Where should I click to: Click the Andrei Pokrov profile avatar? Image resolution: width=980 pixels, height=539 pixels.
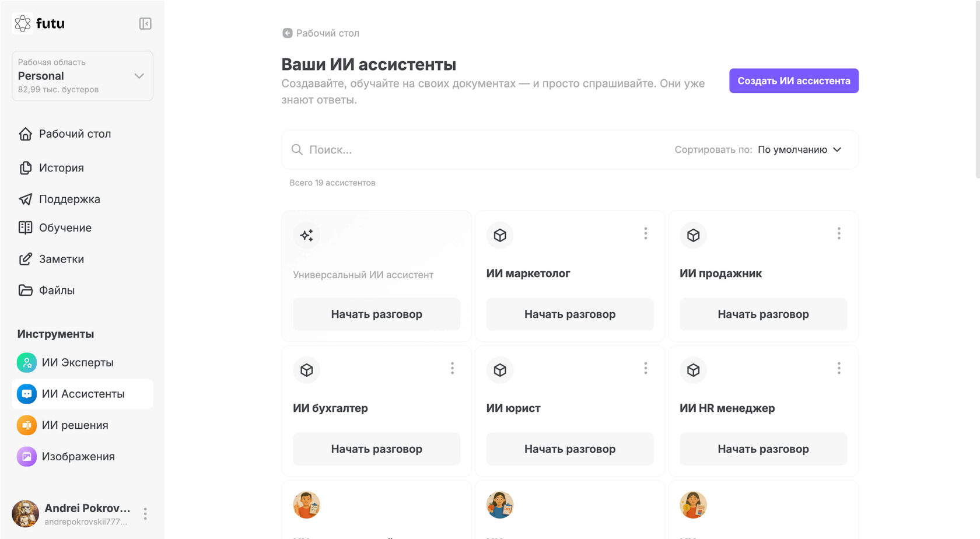coord(26,514)
